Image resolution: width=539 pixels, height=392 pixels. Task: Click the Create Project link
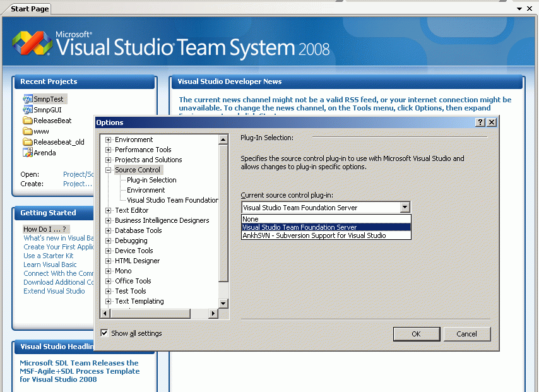[x=78, y=184]
